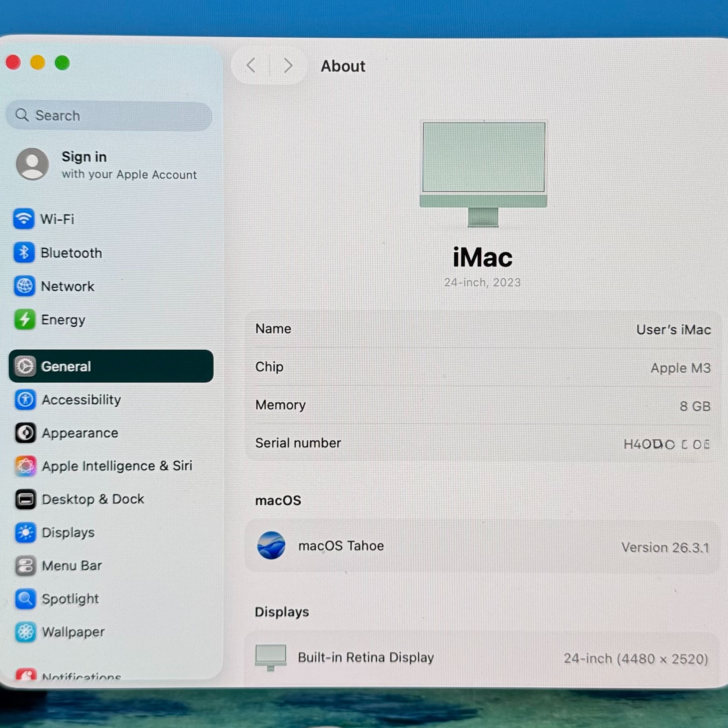Click the "iMac" heading
Screen dimensions: 728x728
click(483, 257)
